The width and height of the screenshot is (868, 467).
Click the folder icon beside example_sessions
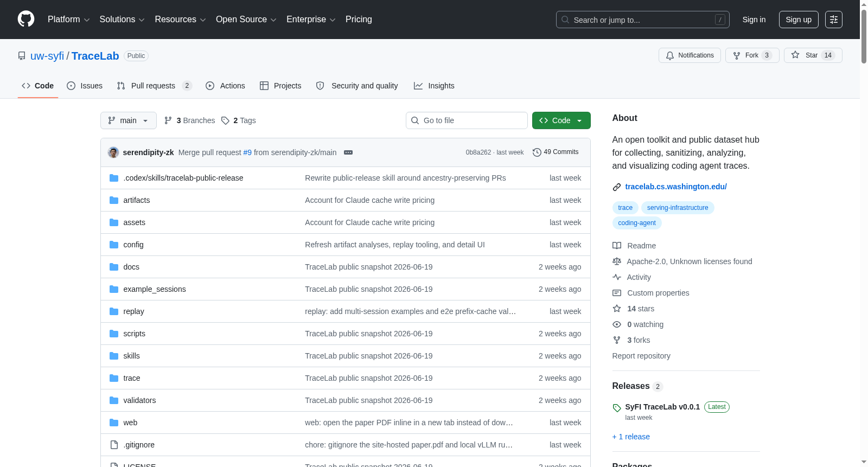114,289
